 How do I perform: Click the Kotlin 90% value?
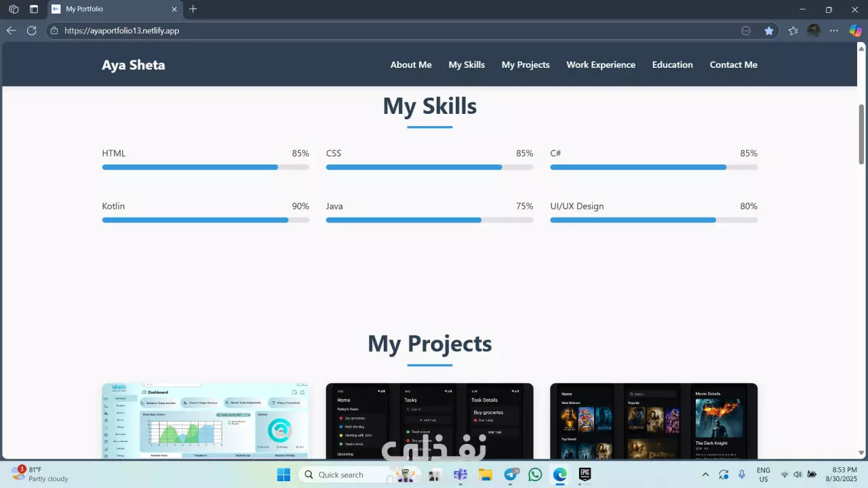(300, 206)
